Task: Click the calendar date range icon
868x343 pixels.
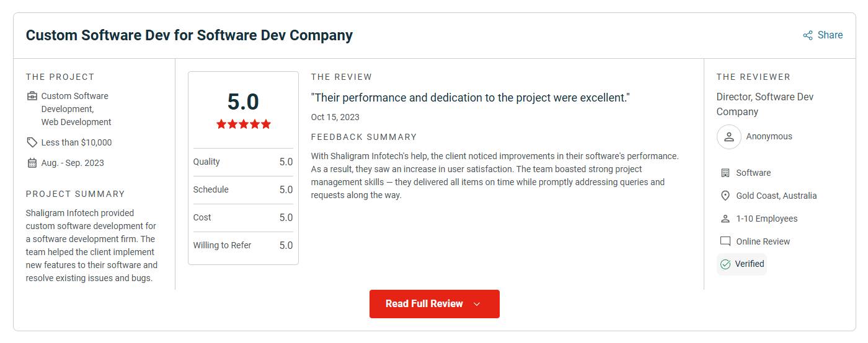Action: point(32,163)
